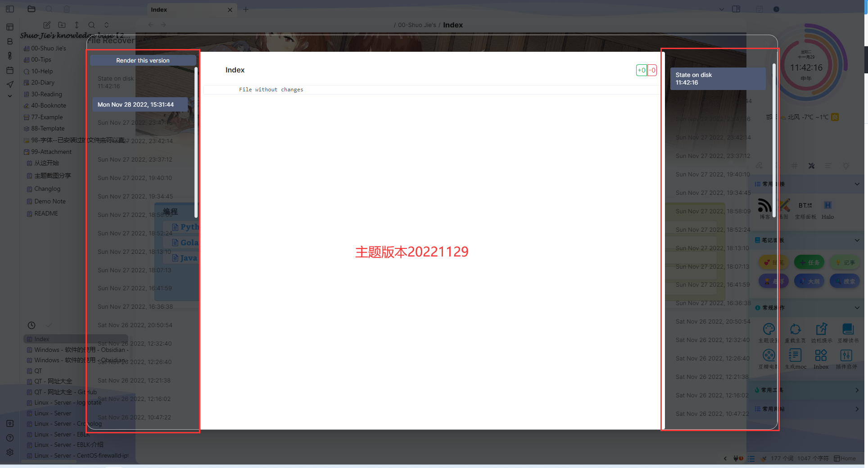
Task: Create a new note with the pencil icon
Action: [47, 25]
